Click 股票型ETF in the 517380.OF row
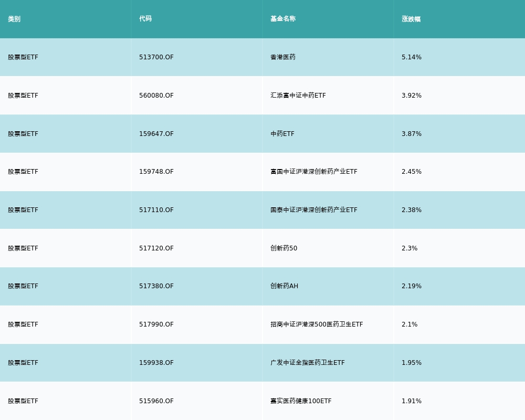This screenshot has height=420, width=525. click(x=23, y=286)
